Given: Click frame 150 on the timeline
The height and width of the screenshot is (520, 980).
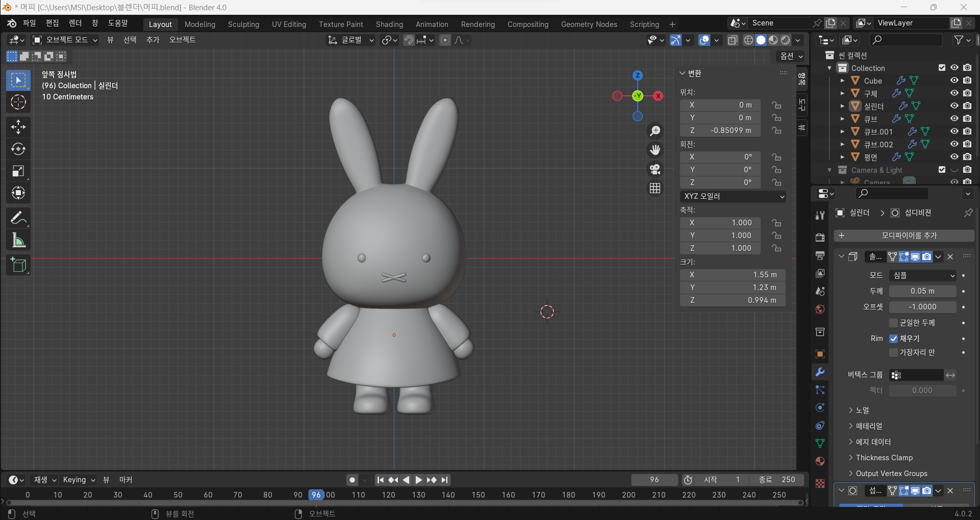Looking at the screenshot, I should (478, 495).
